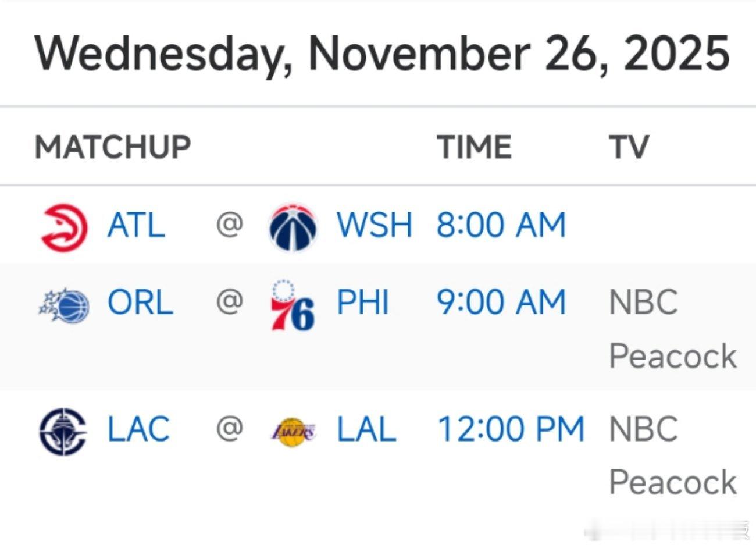Open the ATL team link
Viewport: 756px width, 548px height.
(136, 226)
